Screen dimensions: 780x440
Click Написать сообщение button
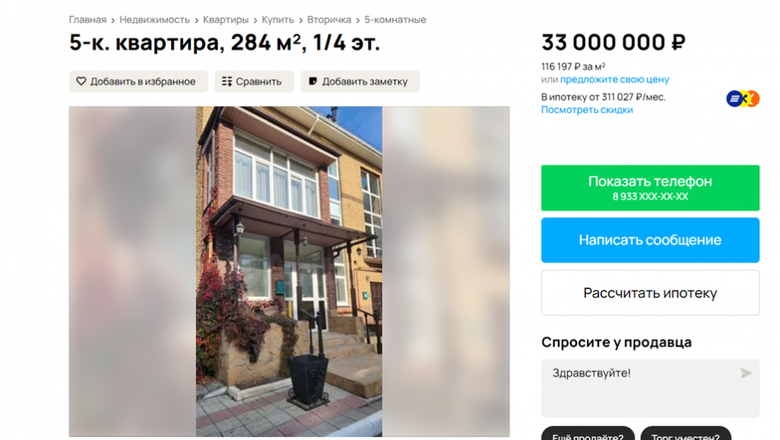pyautogui.click(x=650, y=240)
